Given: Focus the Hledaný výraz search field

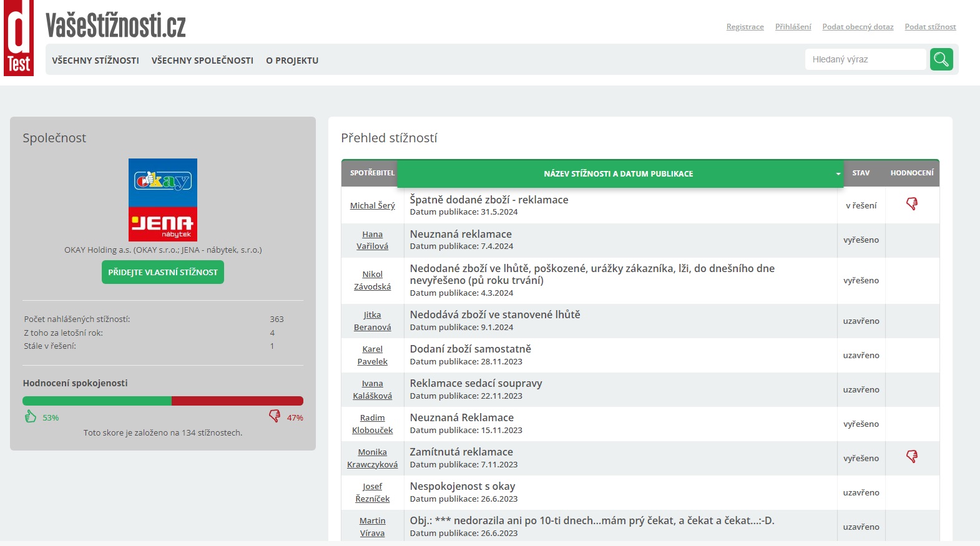Looking at the screenshot, I should [x=865, y=59].
